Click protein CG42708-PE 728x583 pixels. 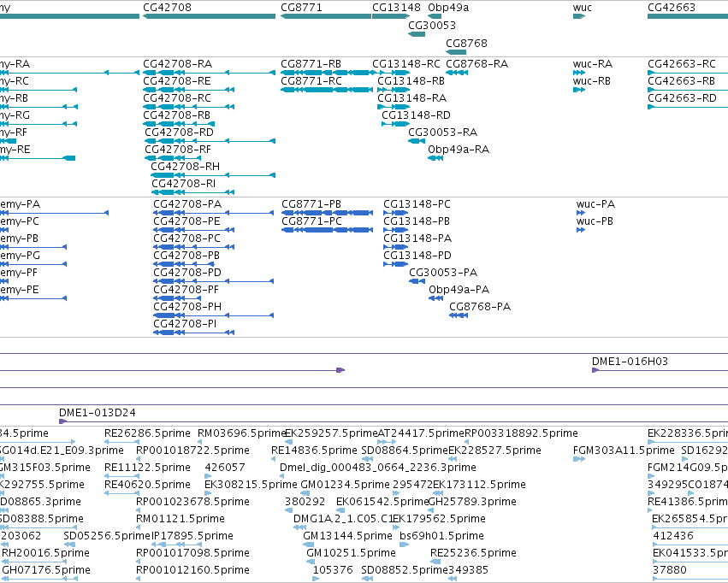click(x=193, y=230)
